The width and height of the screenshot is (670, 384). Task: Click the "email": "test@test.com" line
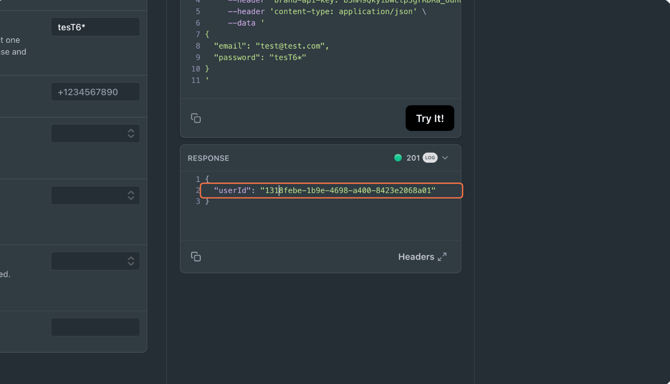(271, 46)
